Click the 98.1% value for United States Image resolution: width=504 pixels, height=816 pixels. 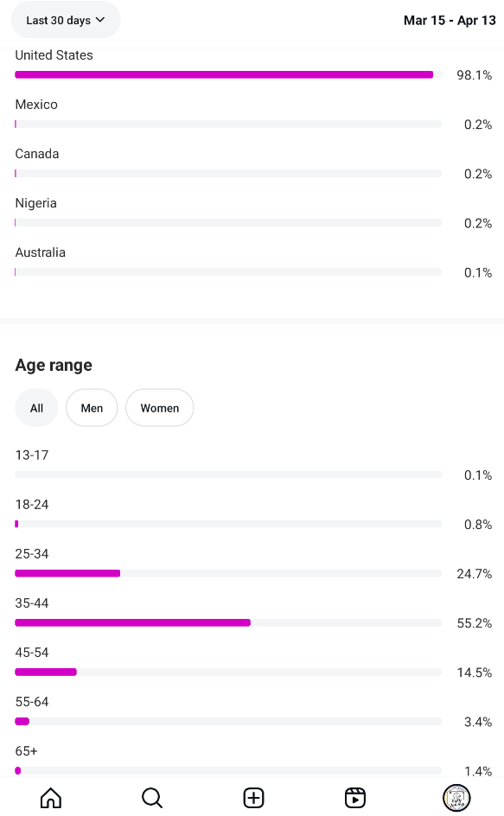pyautogui.click(x=474, y=75)
